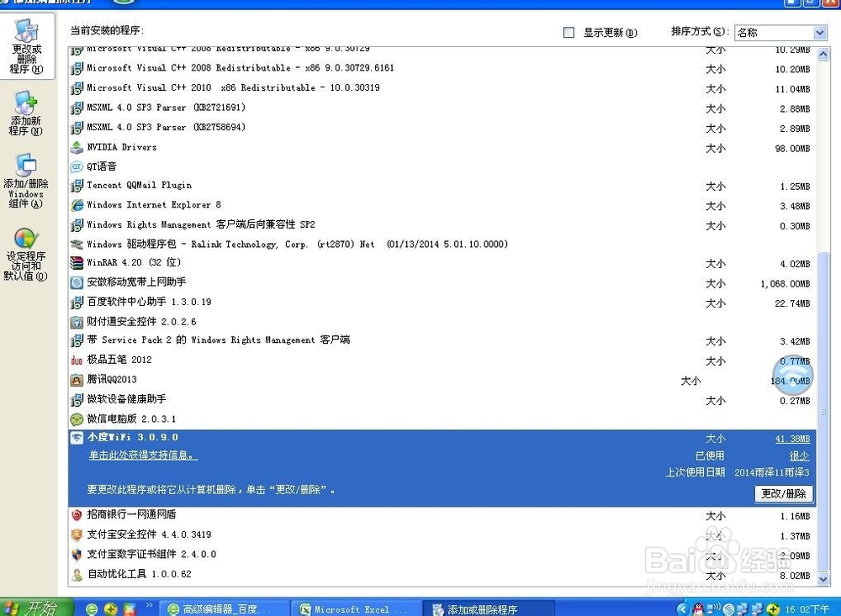Screen dimensions: 841x616
Task: Select 微信电脑版 icon
Action: point(77,419)
